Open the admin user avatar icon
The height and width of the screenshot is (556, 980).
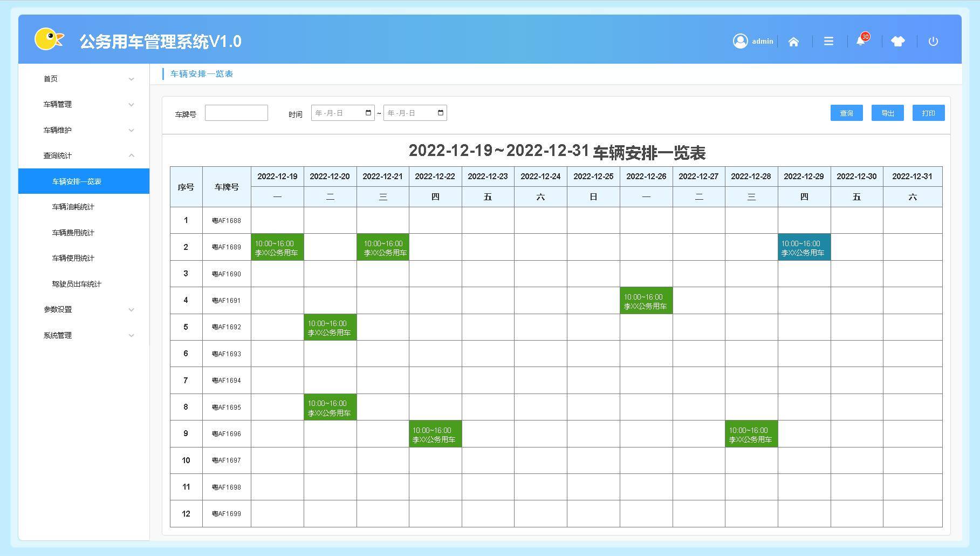[x=740, y=41]
